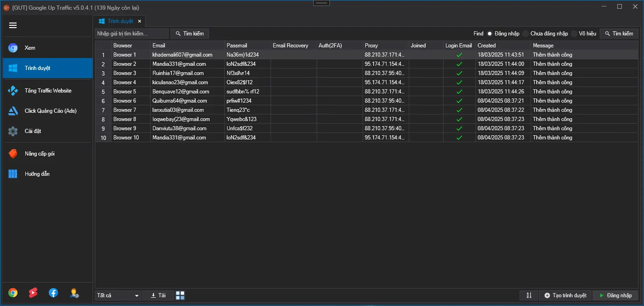Select the Benquave12@gmail.com email cell
Screen dimensions: 644x306
pos(187,92)
